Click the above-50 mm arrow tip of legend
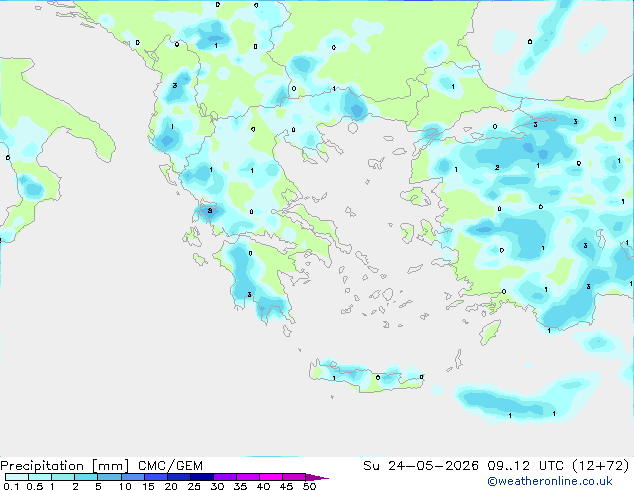The width and height of the screenshot is (634, 490). click(x=317, y=477)
